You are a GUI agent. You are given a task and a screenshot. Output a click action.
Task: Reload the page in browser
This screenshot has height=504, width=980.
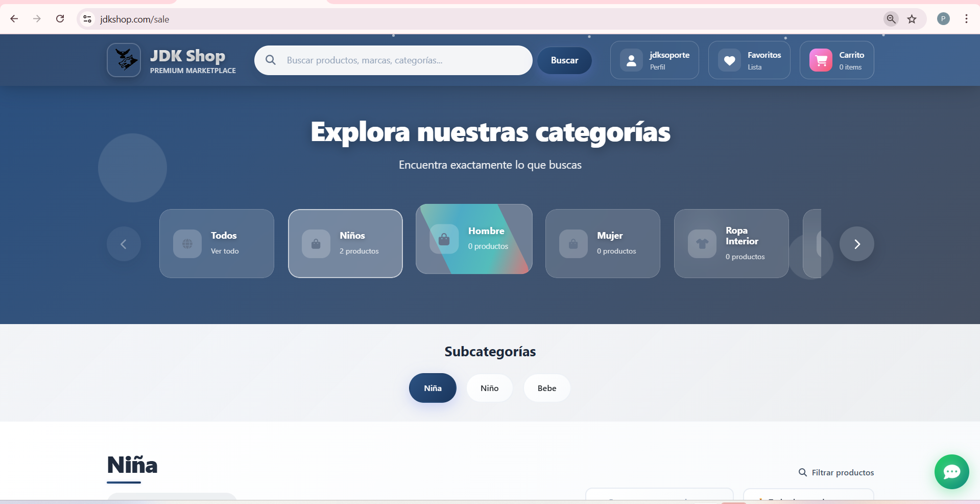[60, 19]
